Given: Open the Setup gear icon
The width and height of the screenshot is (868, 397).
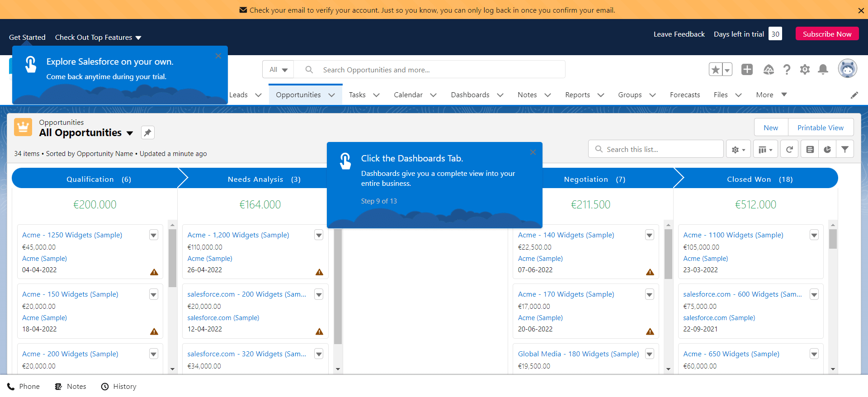Looking at the screenshot, I should coord(805,70).
